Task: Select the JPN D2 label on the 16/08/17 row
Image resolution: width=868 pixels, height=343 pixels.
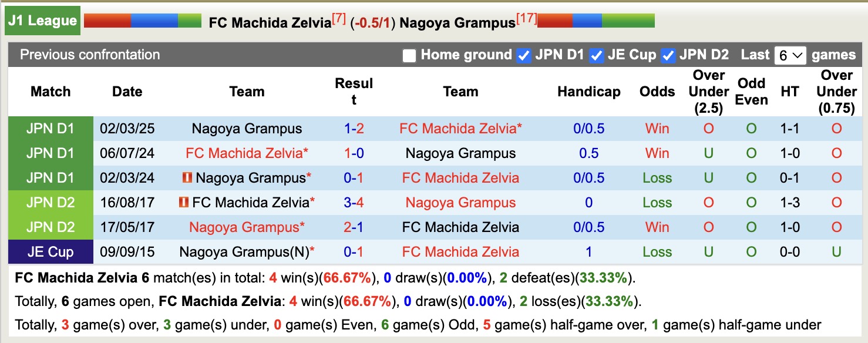Action: (51, 203)
